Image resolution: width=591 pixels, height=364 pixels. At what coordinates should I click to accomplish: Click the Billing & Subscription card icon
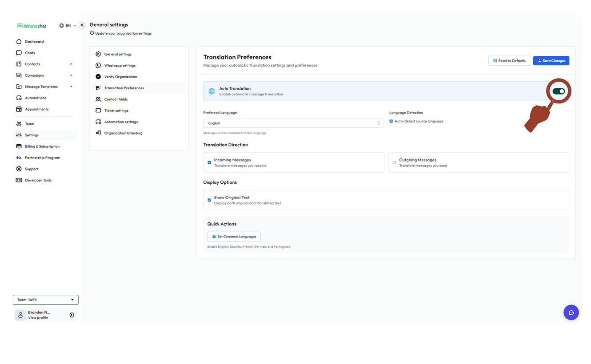click(x=19, y=146)
